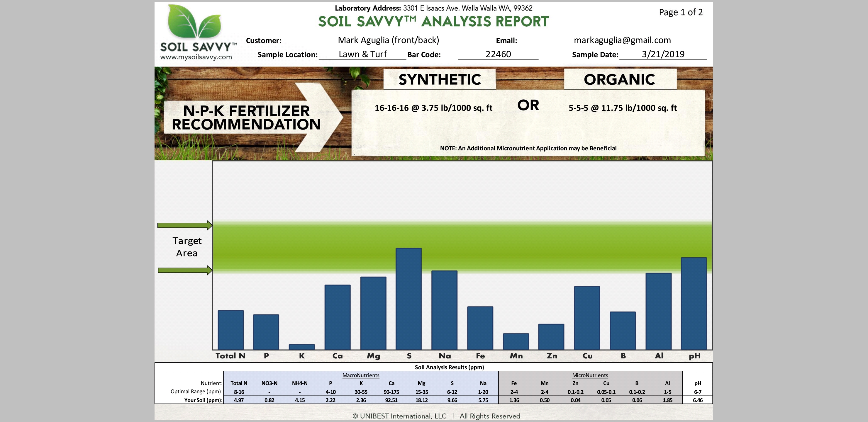The image size is (868, 422).
Task: Click the short K bar in chart
Action: tap(301, 347)
